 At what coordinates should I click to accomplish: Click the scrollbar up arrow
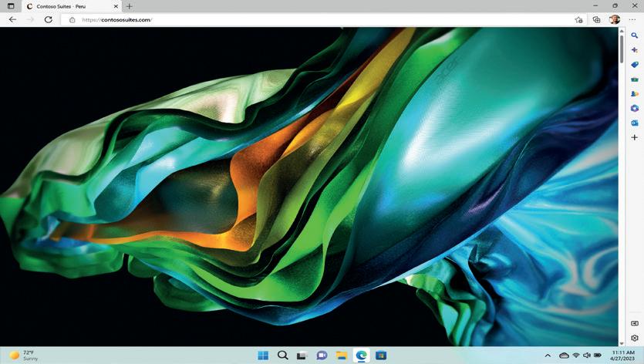pyautogui.click(x=622, y=31)
